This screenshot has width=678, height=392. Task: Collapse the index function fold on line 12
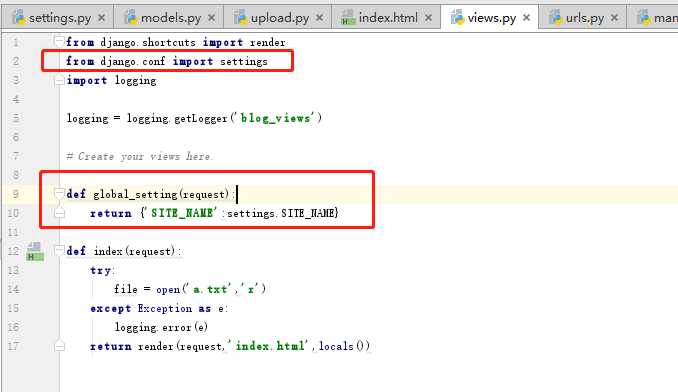pos(60,250)
